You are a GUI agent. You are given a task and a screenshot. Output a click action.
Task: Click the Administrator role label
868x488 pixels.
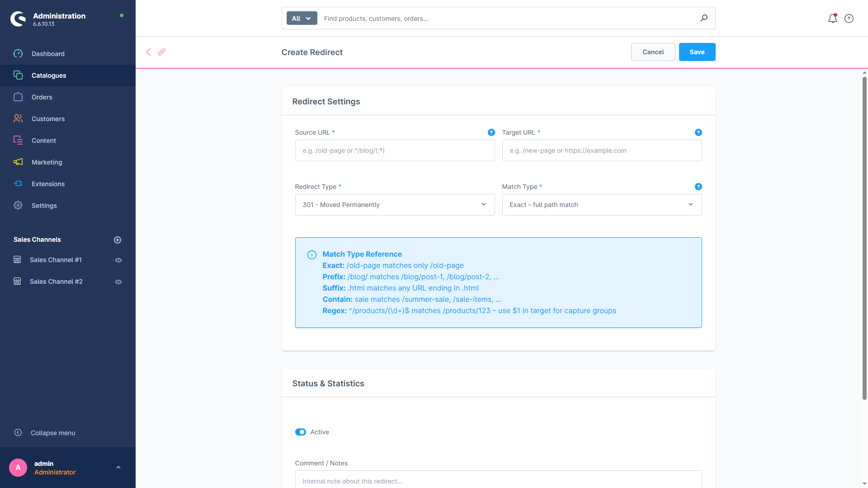click(x=55, y=472)
